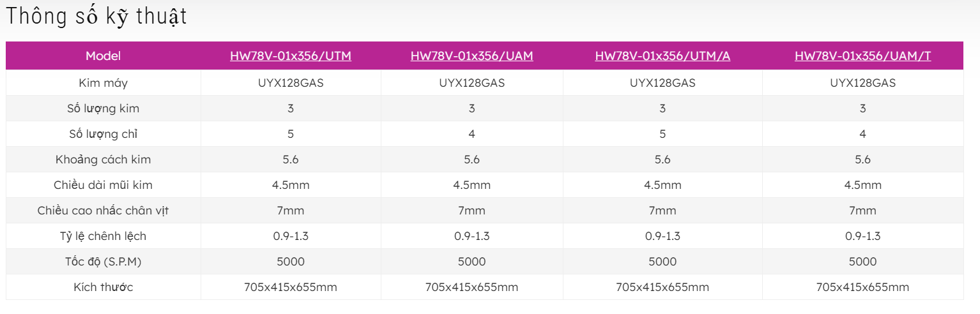Viewport: 980px width, 314px height.
Task: Open the HW78V-01x356/UAM/T model link
Action: [862, 56]
